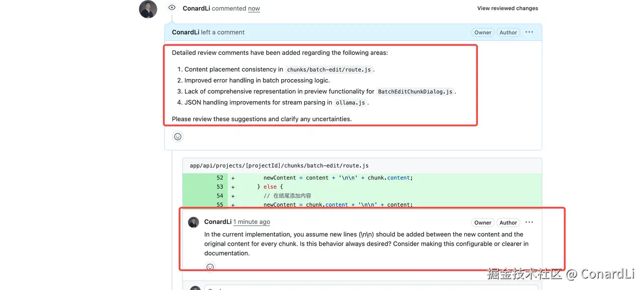Open the batch-edit/route.js file path link
The image size is (644, 290).
[x=279, y=166]
